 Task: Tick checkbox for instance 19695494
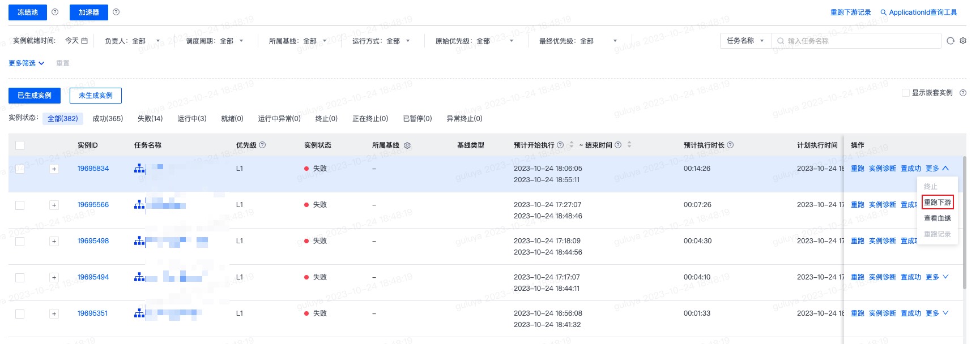click(20, 277)
